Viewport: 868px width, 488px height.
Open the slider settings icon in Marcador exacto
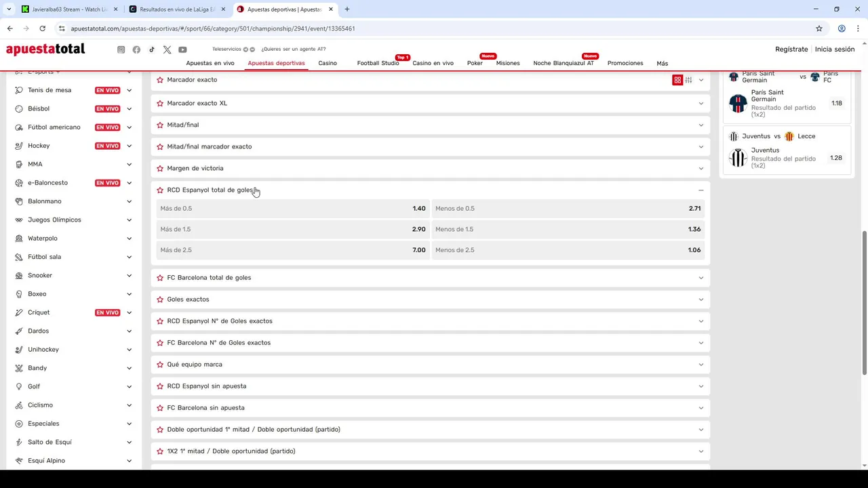(688, 80)
